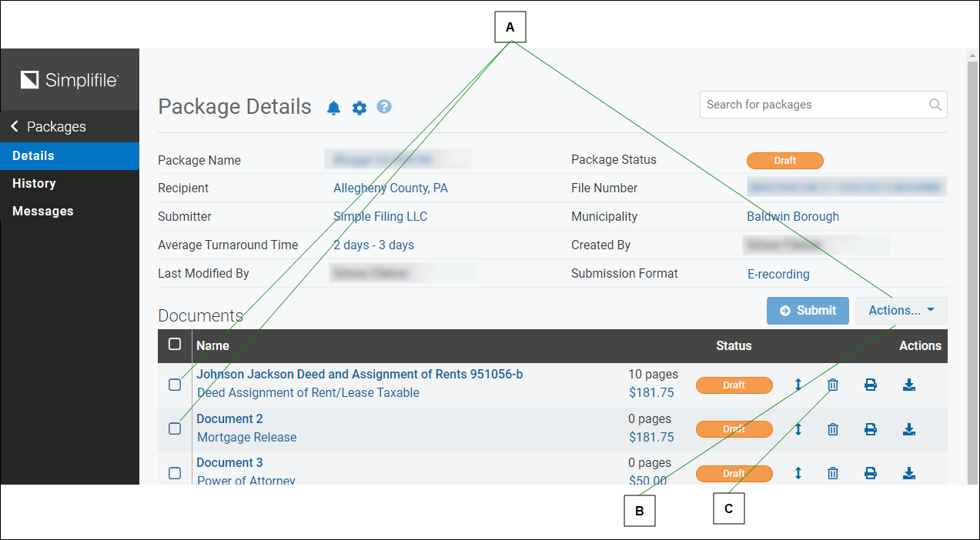The height and width of the screenshot is (540, 980).
Task: Delete the Johnson Jackson Deed document
Action: (x=832, y=385)
